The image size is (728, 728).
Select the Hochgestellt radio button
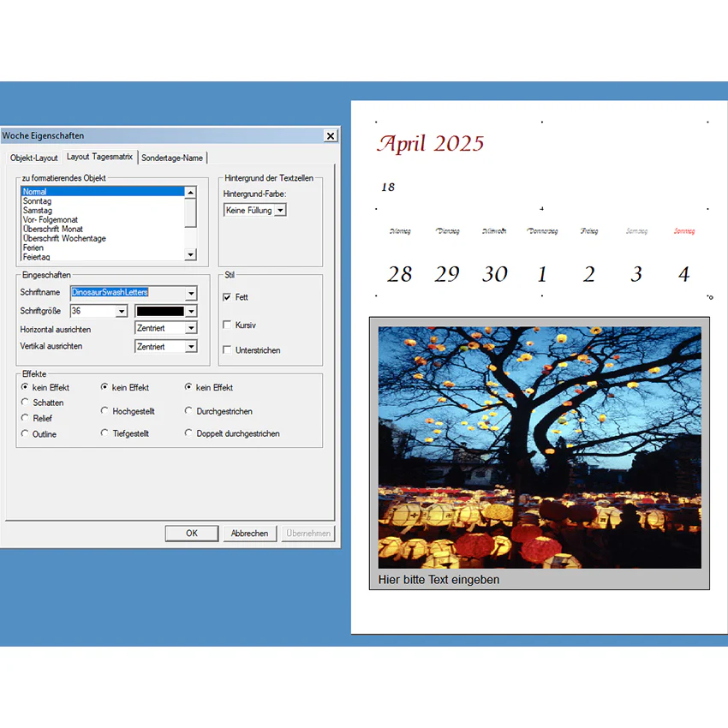click(x=104, y=410)
